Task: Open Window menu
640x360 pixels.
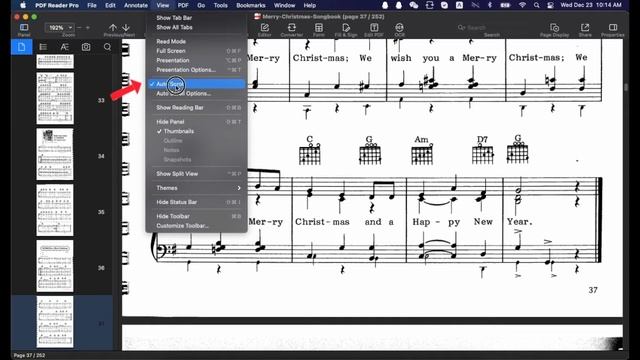Action: 284,5
